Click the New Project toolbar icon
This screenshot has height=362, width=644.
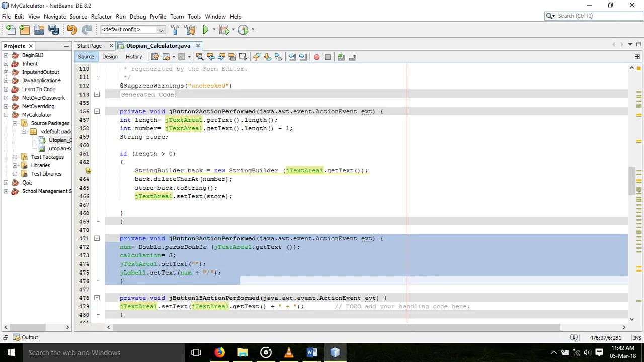(x=25, y=30)
